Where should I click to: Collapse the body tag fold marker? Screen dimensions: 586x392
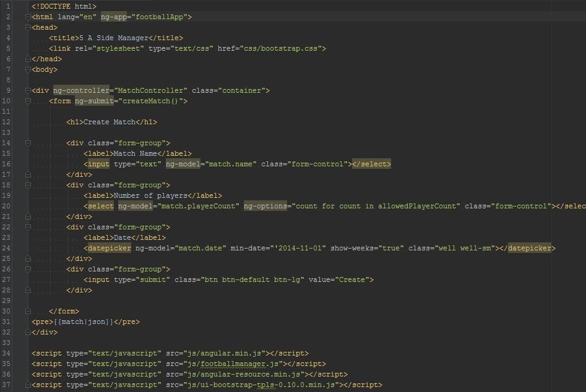tap(28, 69)
